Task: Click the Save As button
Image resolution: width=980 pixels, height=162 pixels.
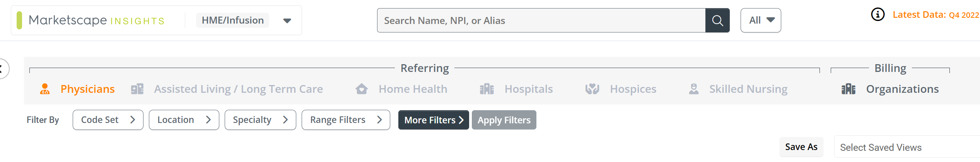Action: click(801, 147)
